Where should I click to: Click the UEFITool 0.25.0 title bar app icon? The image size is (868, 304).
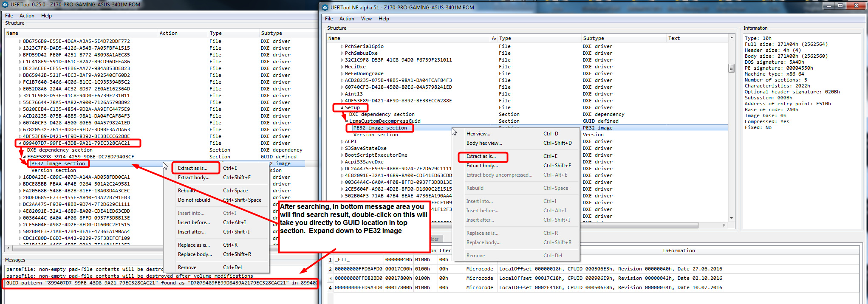[5, 5]
